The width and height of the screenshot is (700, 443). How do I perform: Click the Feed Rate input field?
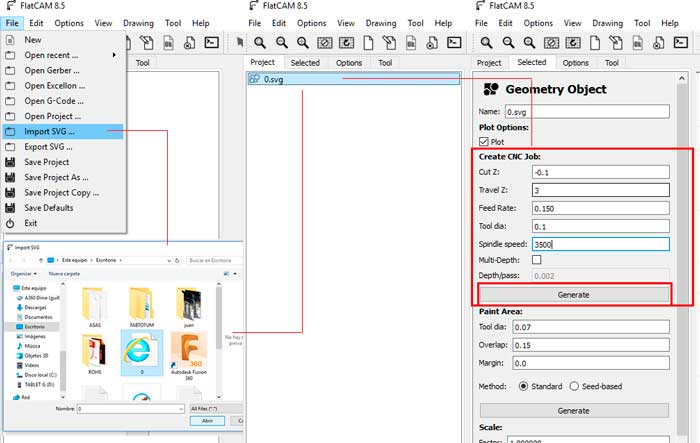600,208
